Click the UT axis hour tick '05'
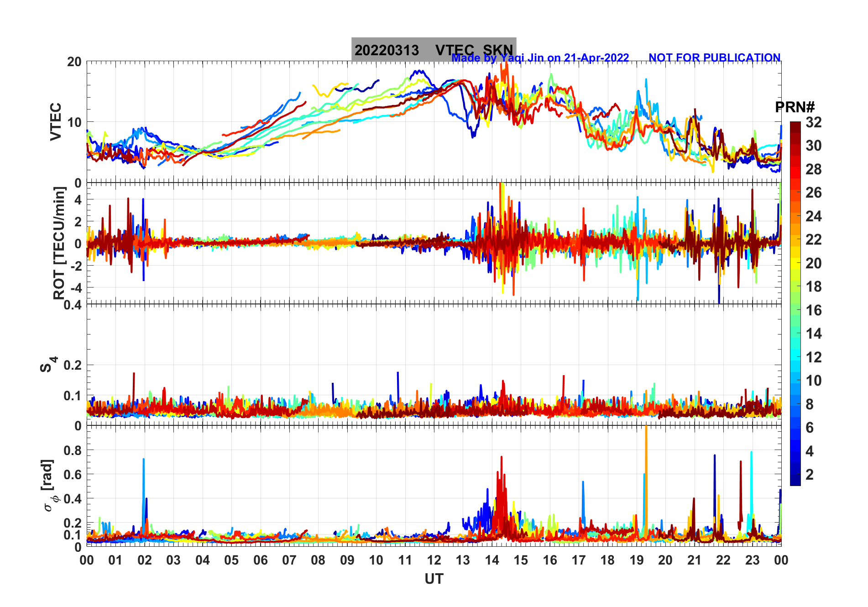 pyautogui.click(x=231, y=560)
